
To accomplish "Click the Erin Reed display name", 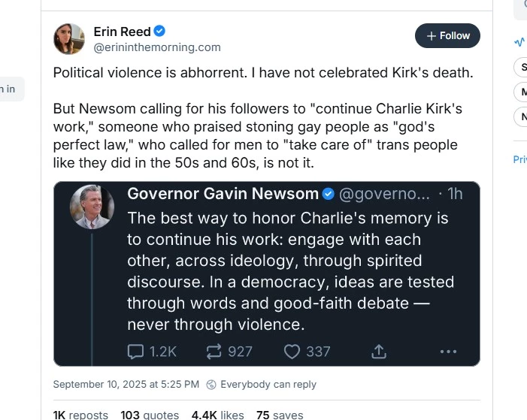I will tap(121, 32).
